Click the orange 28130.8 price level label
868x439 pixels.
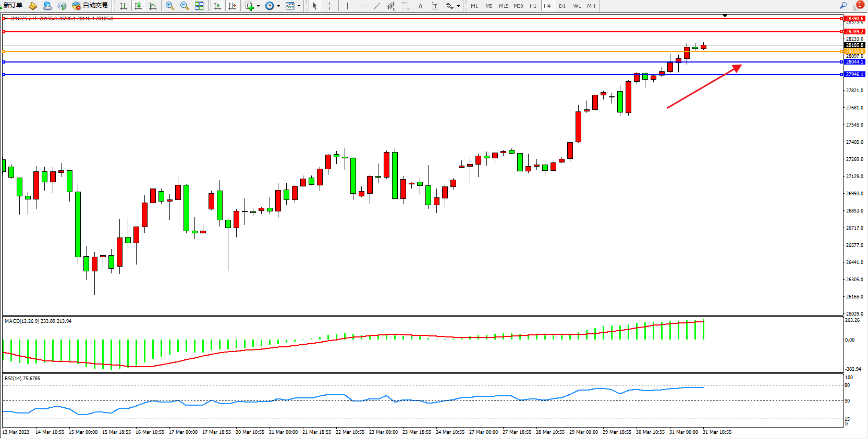click(x=854, y=52)
